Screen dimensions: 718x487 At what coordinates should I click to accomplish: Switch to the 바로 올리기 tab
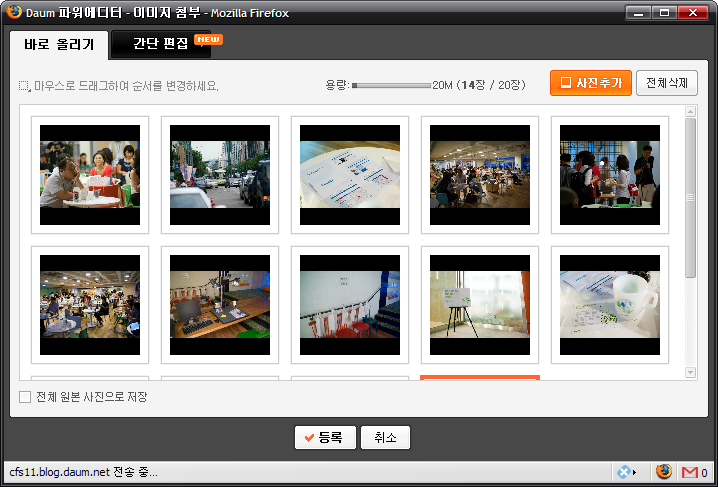59,45
